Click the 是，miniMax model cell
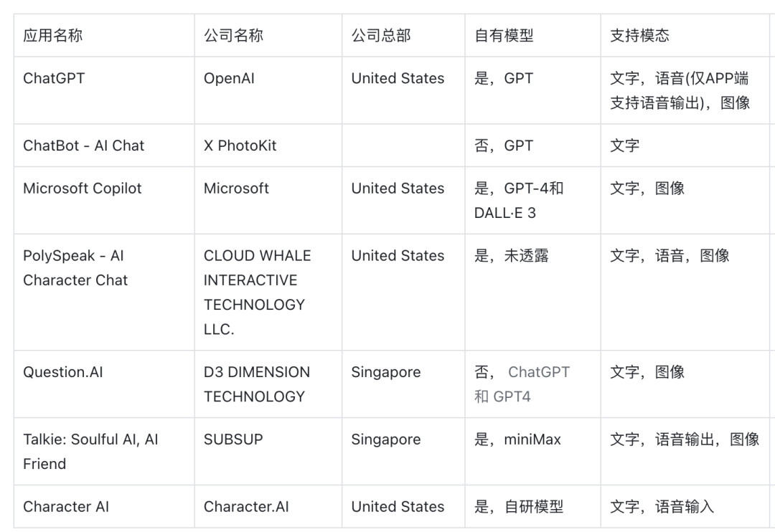 532,451
